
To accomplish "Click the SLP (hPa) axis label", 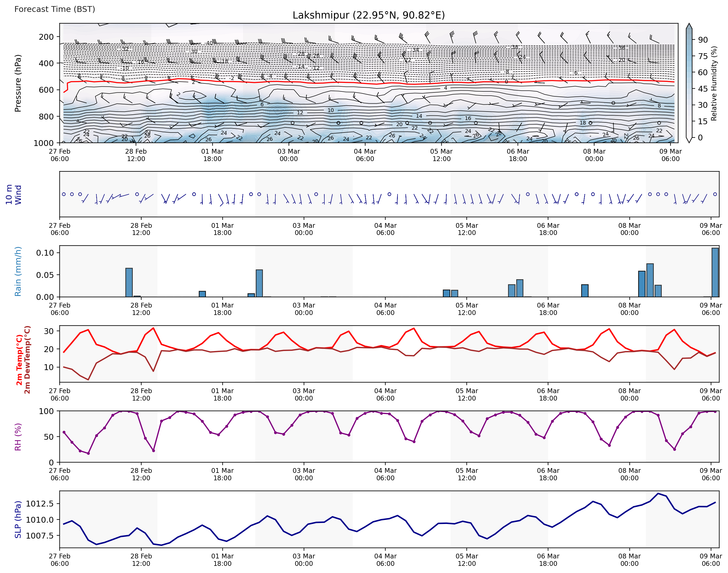I will coord(18,519).
